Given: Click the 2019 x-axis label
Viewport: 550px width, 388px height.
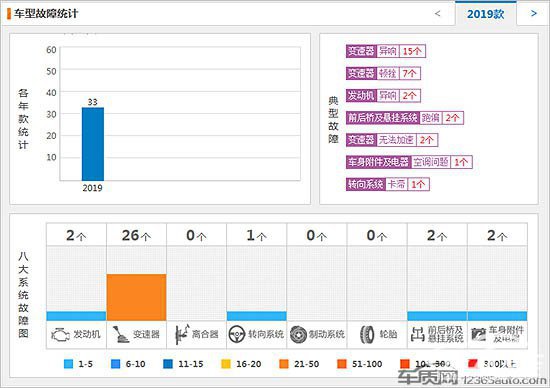Looking at the screenshot, I should point(93,188).
